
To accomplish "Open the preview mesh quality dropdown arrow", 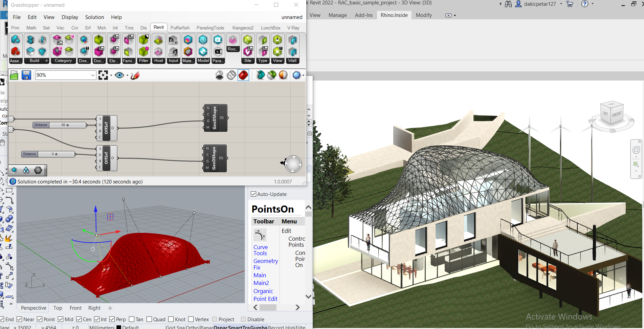I will [303, 75].
